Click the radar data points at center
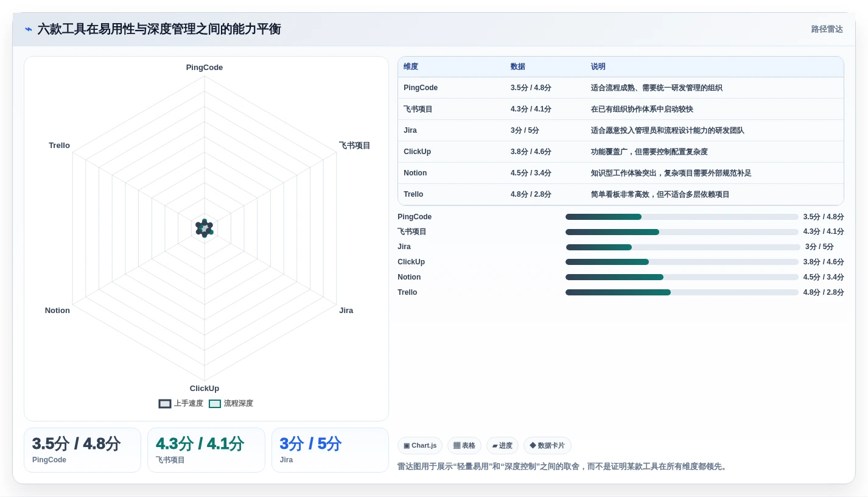This screenshot has width=868, height=497. click(x=205, y=228)
